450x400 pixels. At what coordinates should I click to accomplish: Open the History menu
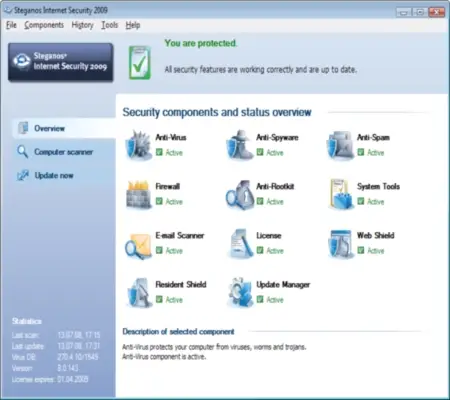tap(82, 25)
